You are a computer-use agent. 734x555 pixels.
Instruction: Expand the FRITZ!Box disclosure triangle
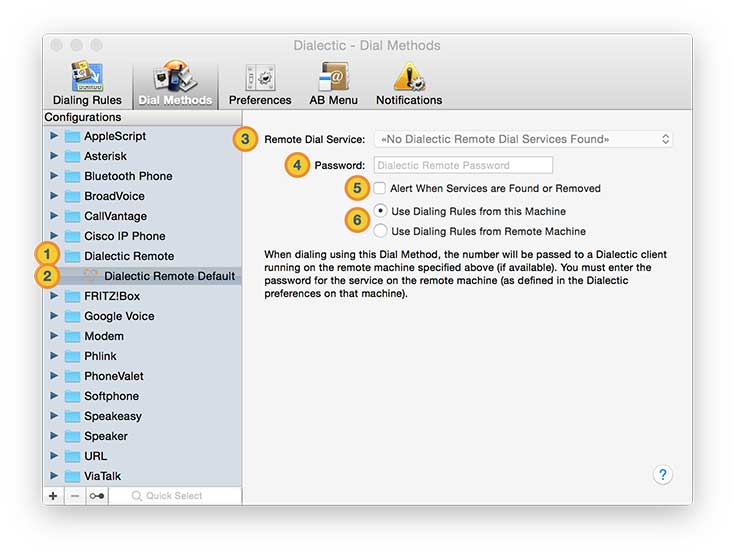54,296
